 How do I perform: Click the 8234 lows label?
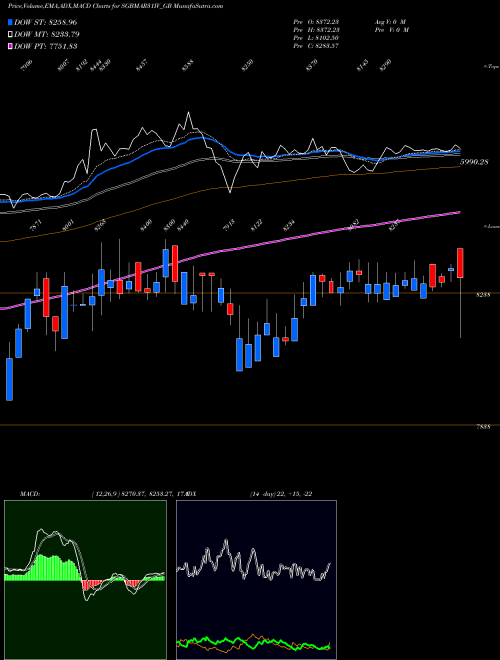[x=289, y=226]
